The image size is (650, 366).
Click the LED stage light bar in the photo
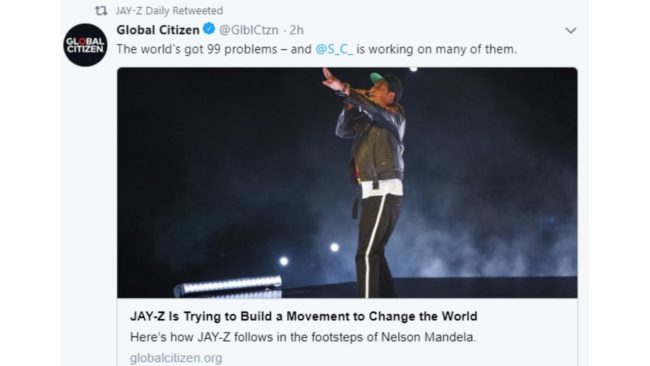[x=228, y=286]
